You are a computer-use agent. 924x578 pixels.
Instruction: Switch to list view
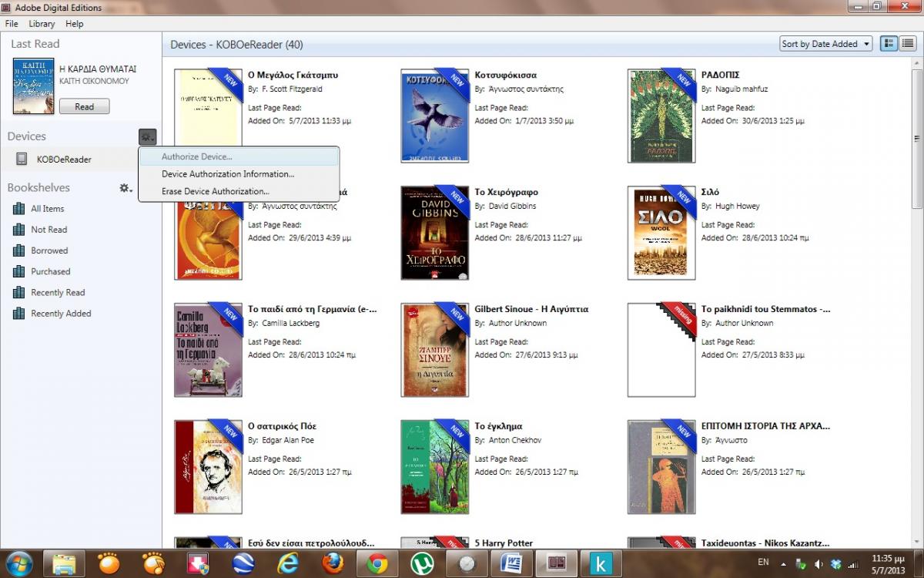pyautogui.click(x=908, y=44)
